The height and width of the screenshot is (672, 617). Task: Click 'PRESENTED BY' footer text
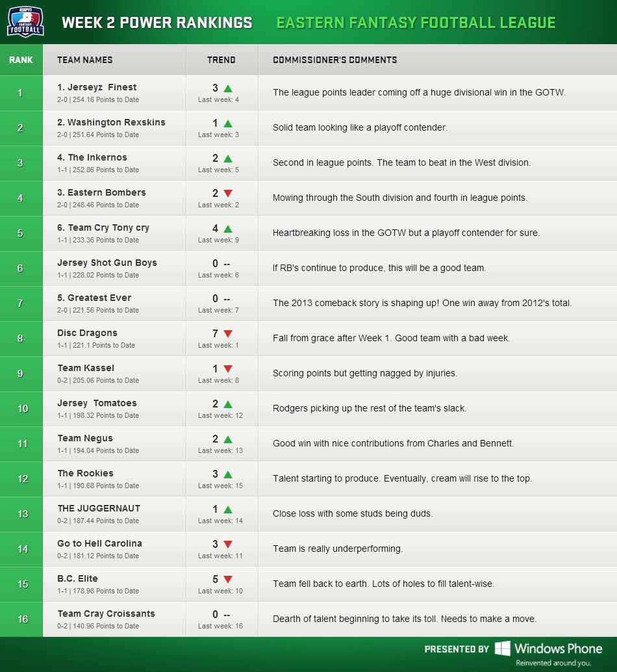[x=457, y=649]
